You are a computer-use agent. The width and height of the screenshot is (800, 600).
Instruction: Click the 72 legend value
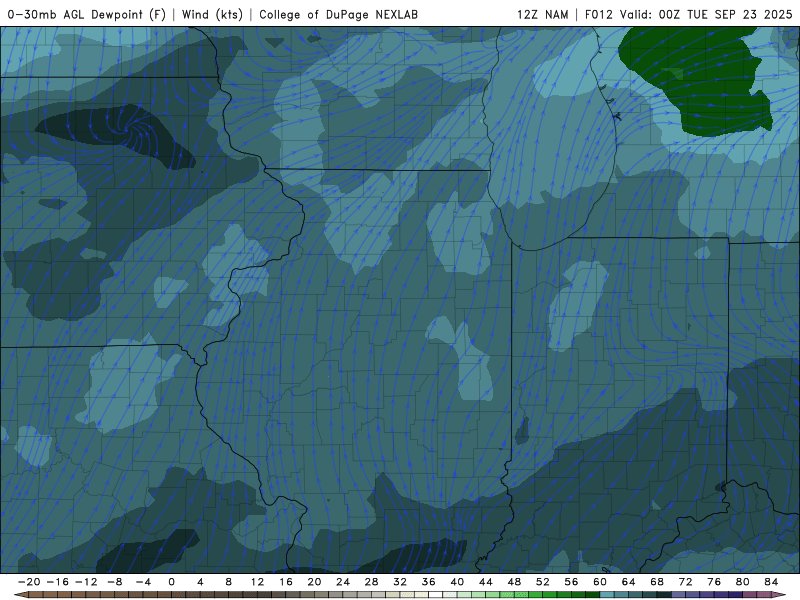click(x=686, y=582)
